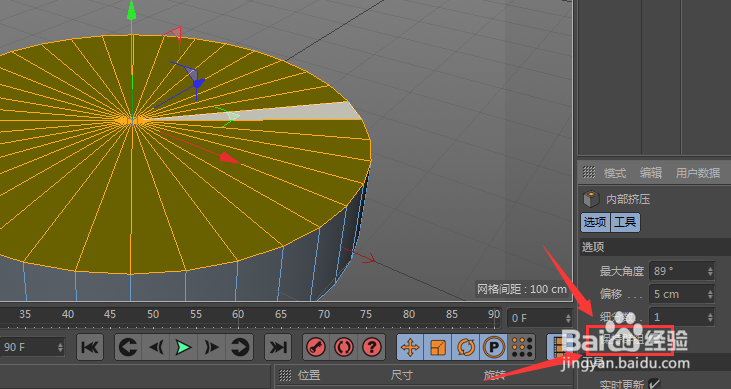Click the red Record Active Objects key icon
The width and height of the screenshot is (731, 389).
tap(317, 347)
